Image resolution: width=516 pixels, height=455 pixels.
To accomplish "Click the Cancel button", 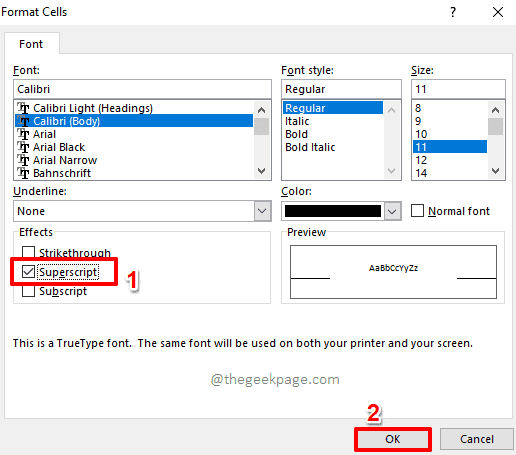I will coord(477,439).
